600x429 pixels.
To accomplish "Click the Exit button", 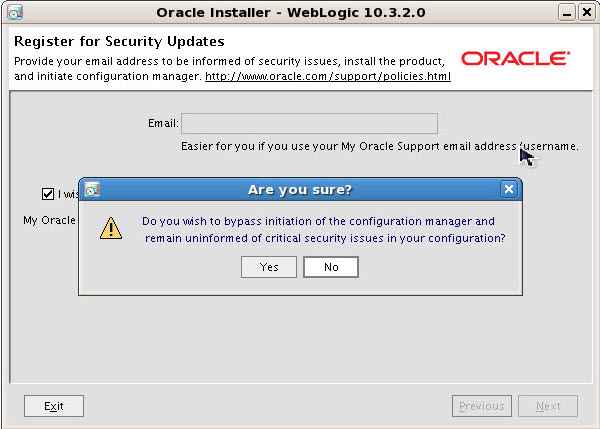I will (54, 406).
